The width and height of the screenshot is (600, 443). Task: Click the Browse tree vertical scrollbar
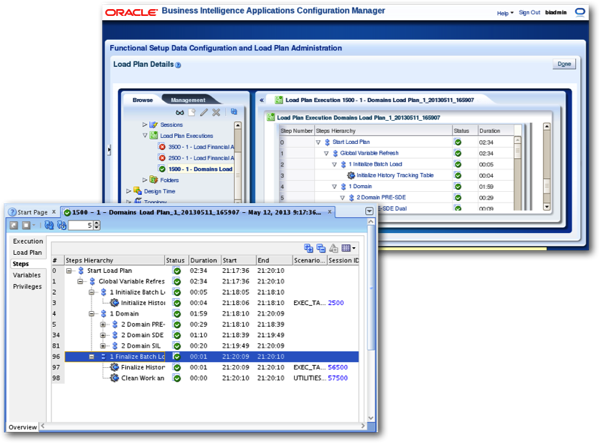[x=238, y=161]
